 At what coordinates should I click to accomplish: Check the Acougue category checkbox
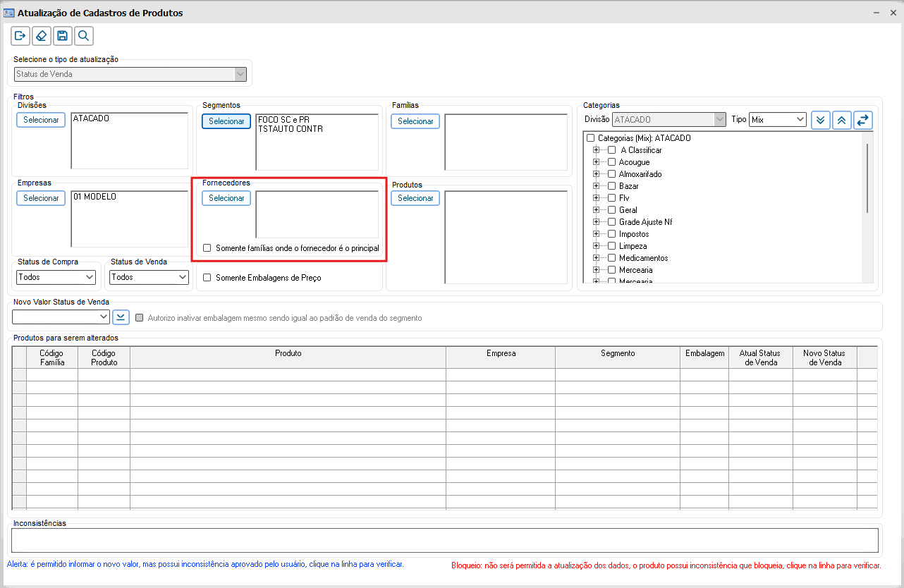point(612,162)
